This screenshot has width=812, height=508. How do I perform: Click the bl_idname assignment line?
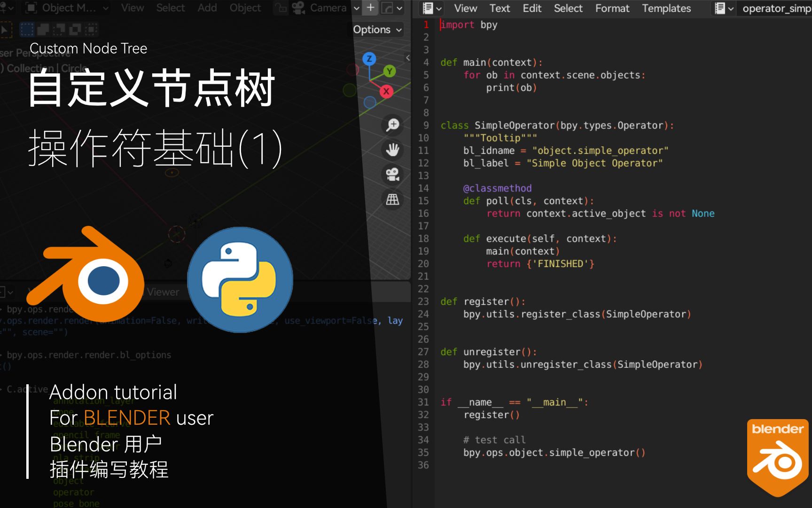[566, 151]
